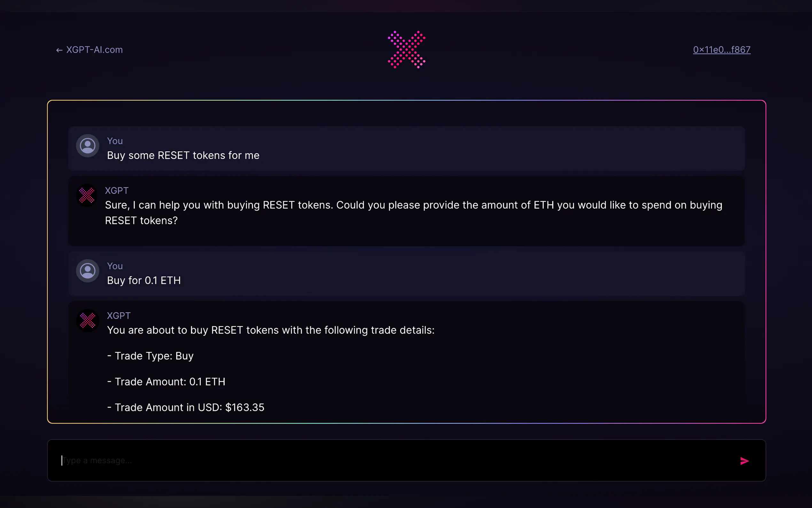Select the 'Buy for 0.1 ETH' message

click(x=144, y=280)
